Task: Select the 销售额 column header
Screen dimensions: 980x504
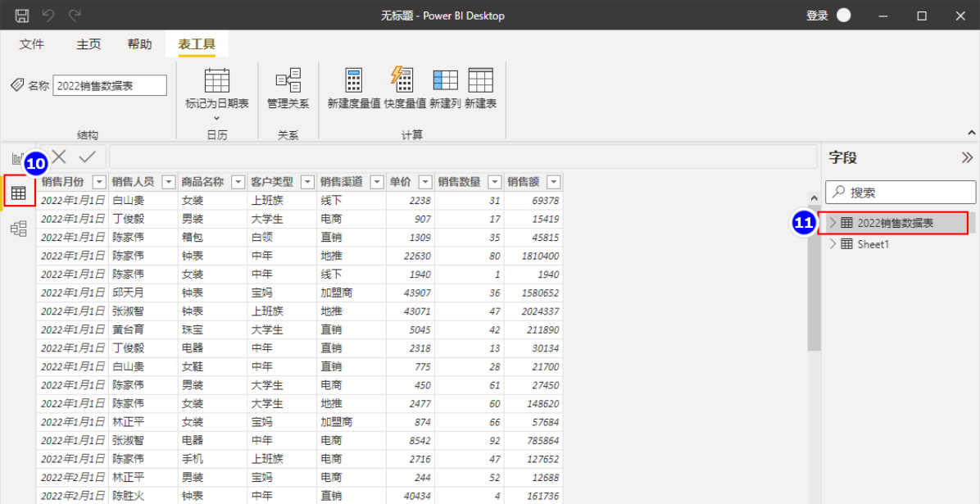Action: (524, 182)
